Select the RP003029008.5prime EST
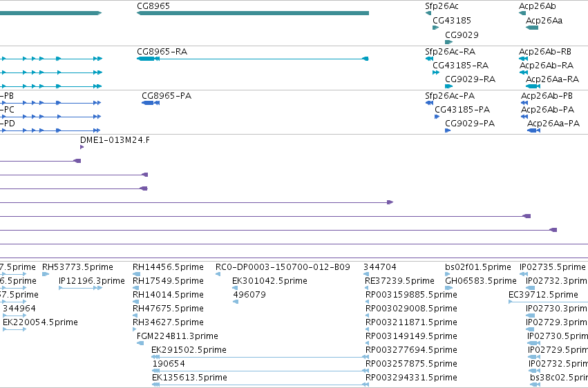This screenshot has width=588, height=388. click(367, 316)
